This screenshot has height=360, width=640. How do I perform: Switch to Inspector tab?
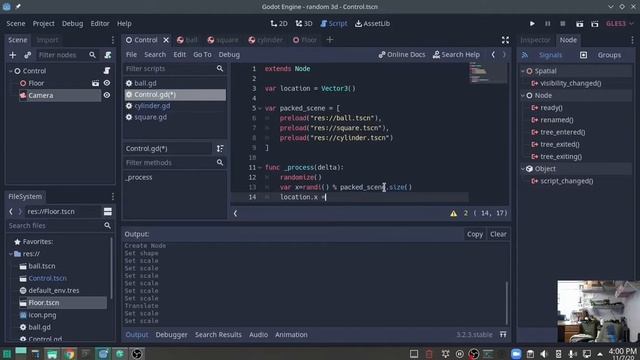535,40
